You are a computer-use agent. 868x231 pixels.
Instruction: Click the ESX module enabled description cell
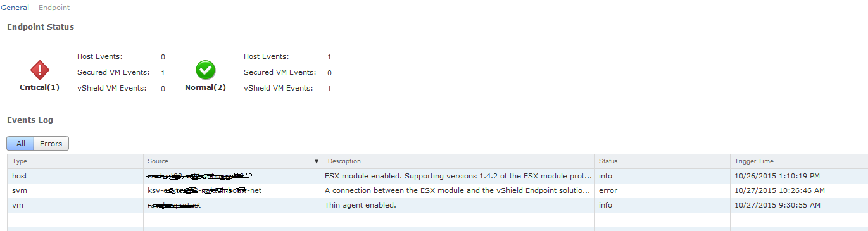click(x=459, y=176)
